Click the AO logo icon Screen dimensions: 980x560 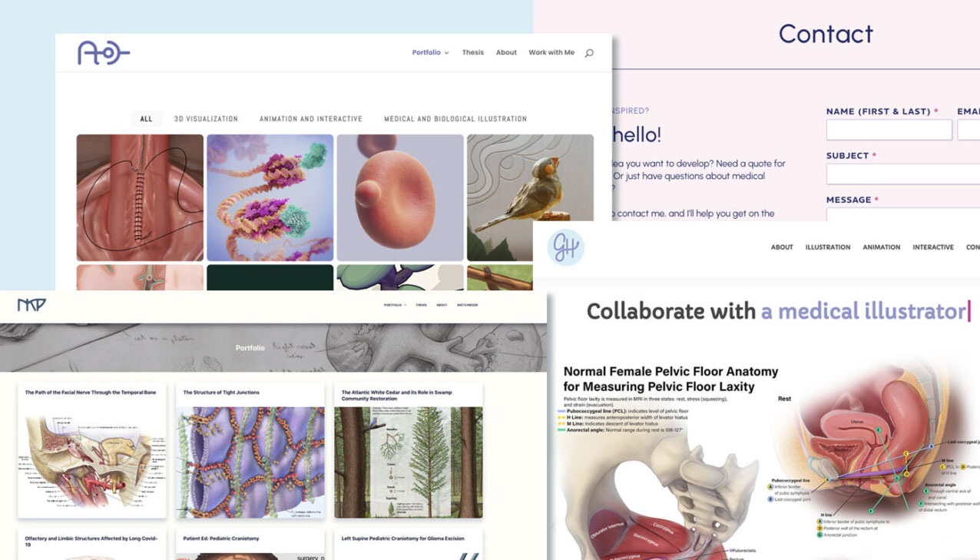click(x=104, y=52)
